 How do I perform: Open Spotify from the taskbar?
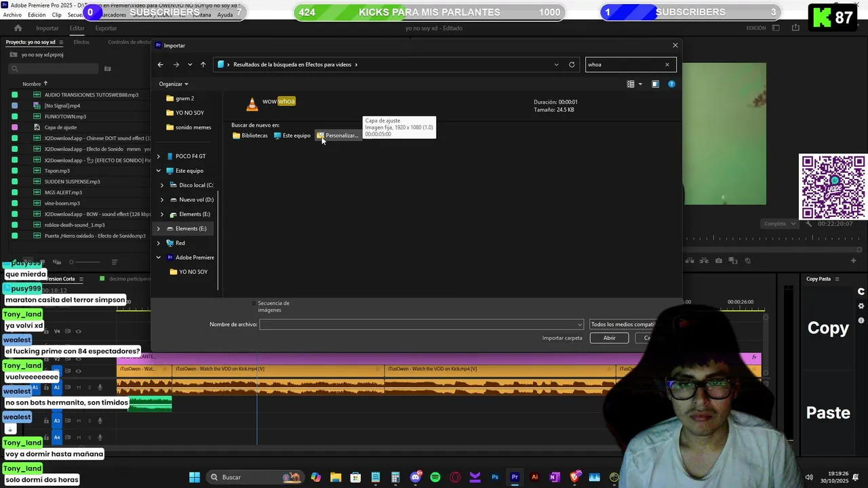[435, 477]
